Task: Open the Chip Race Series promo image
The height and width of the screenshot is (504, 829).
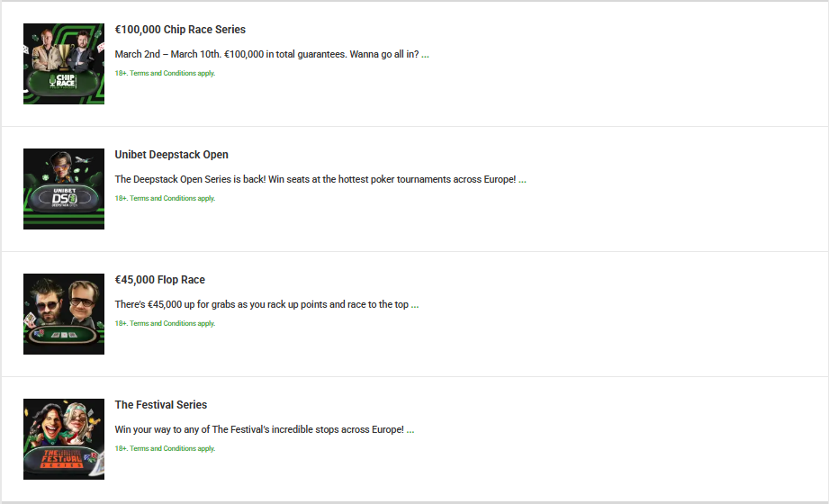Action: pyautogui.click(x=64, y=64)
